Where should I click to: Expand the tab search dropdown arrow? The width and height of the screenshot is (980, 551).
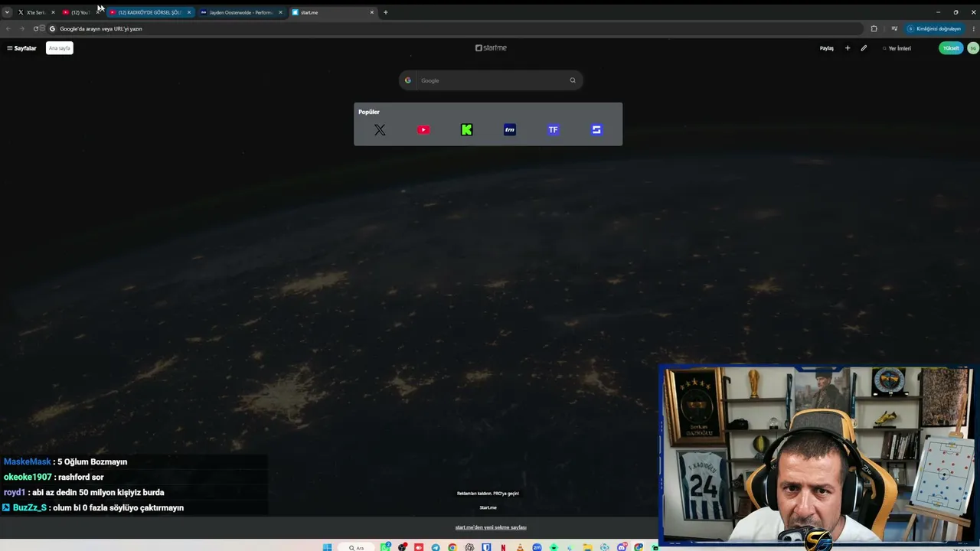7,12
